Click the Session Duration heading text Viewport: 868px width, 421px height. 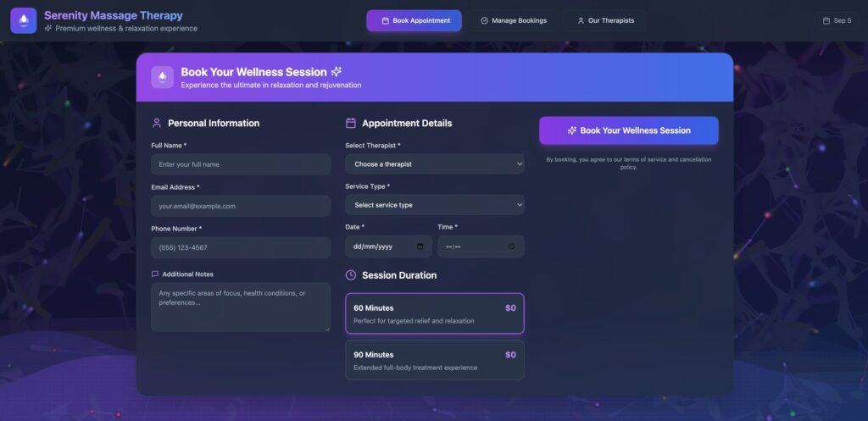click(x=399, y=275)
